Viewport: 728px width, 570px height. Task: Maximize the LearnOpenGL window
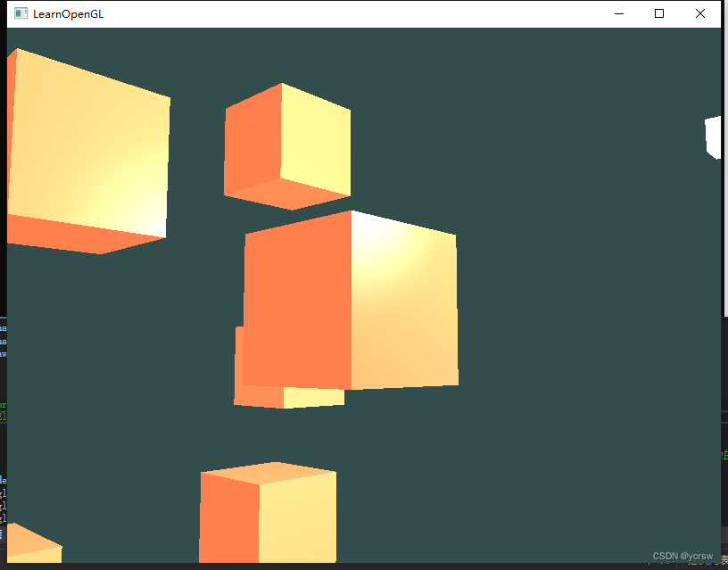[x=659, y=13]
